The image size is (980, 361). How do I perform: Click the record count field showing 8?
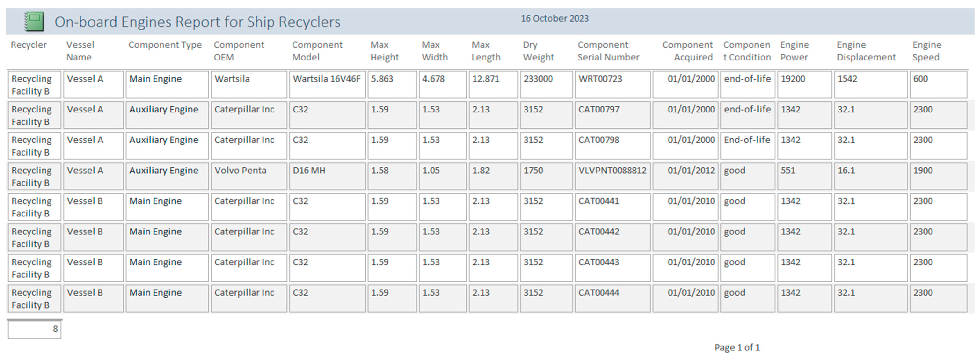coord(34,329)
